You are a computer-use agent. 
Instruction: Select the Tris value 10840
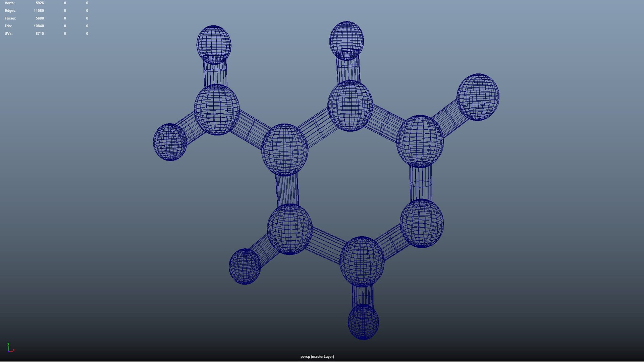pos(39,26)
